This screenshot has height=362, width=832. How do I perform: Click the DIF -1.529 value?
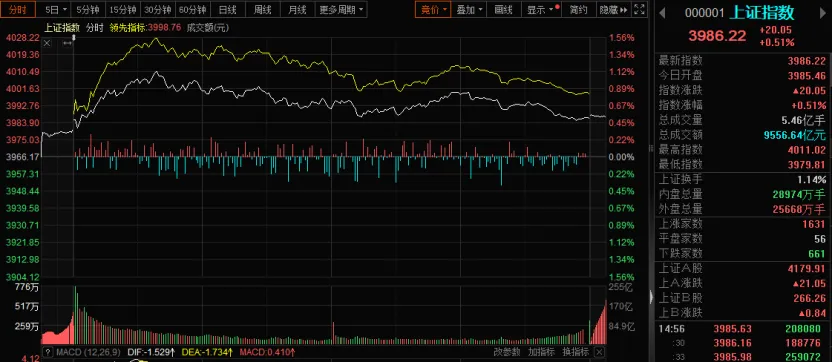150,352
